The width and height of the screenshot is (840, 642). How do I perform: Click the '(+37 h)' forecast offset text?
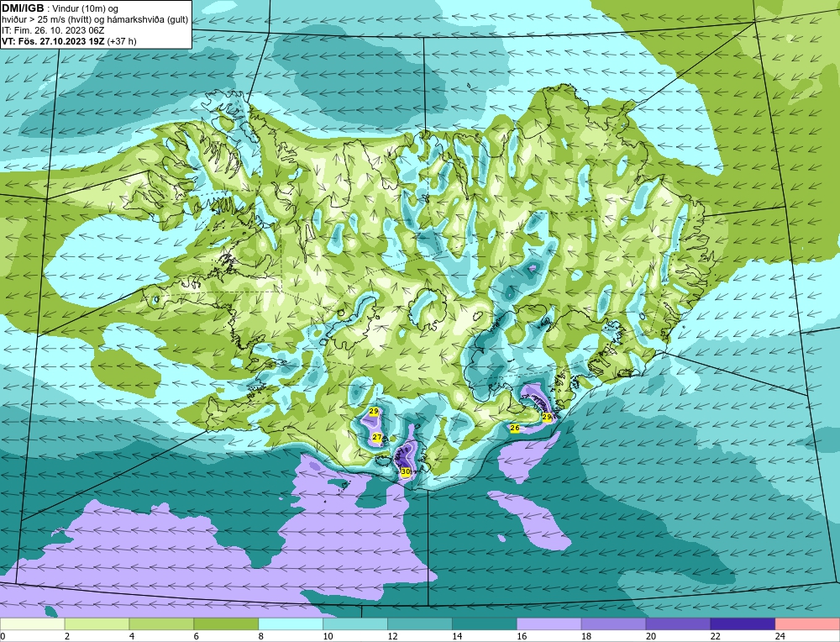coord(122,41)
